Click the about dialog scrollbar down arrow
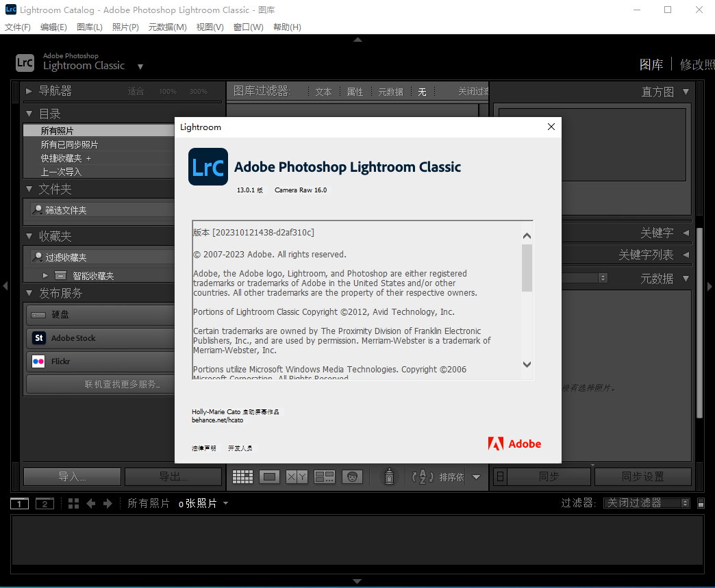 pyautogui.click(x=527, y=364)
